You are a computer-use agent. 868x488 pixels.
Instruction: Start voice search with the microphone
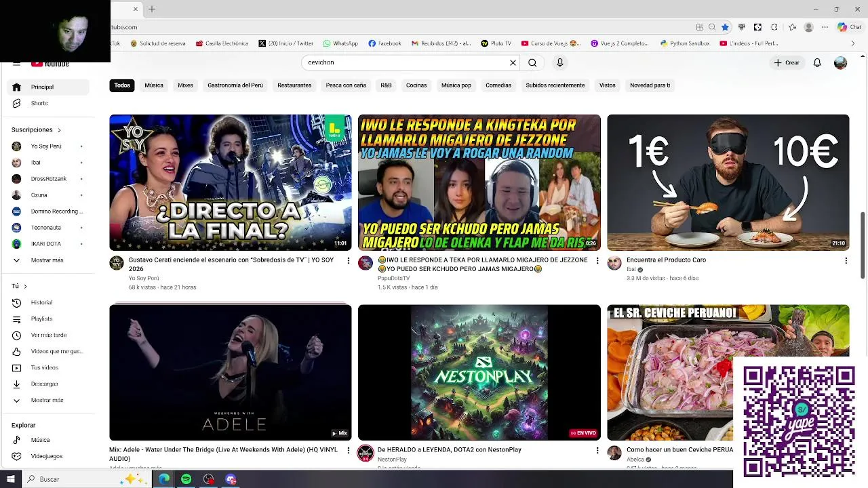[559, 62]
